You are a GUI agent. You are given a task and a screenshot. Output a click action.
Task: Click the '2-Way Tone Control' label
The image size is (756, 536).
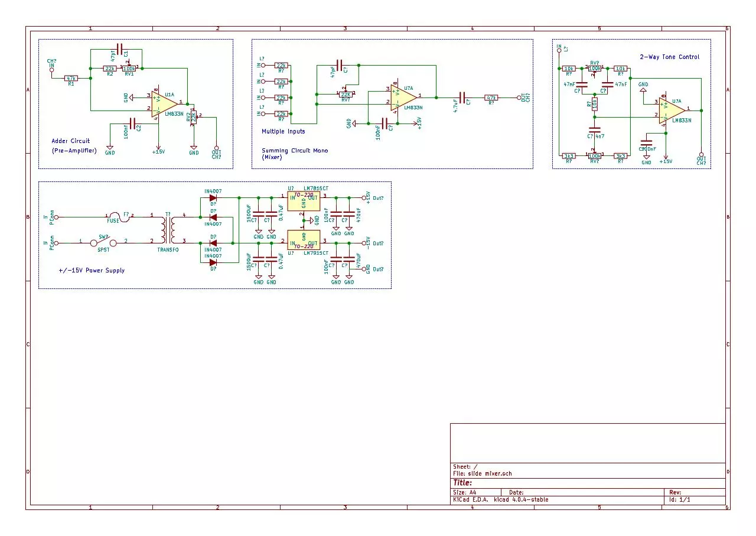670,57
